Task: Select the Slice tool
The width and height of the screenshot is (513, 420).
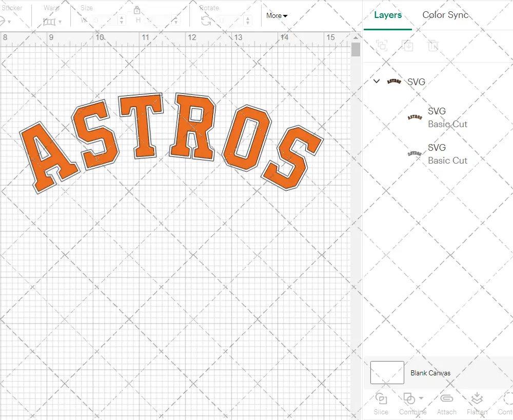Action: (x=381, y=403)
